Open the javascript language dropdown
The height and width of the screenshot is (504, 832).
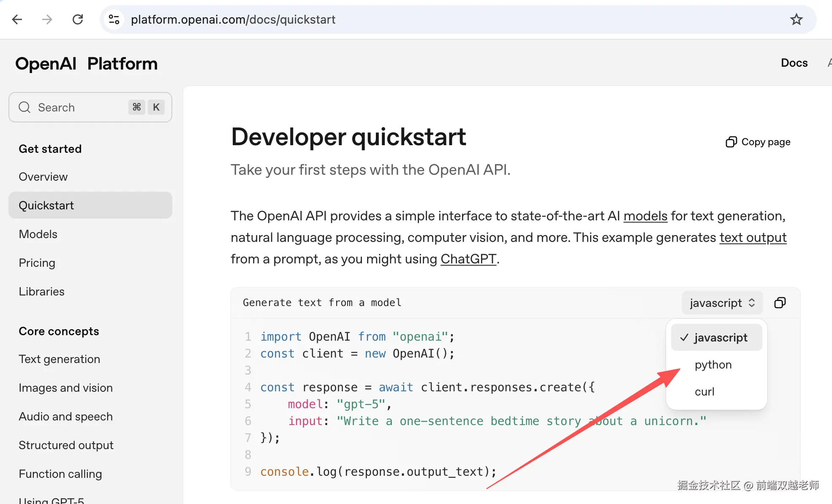pyautogui.click(x=722, y=303)
